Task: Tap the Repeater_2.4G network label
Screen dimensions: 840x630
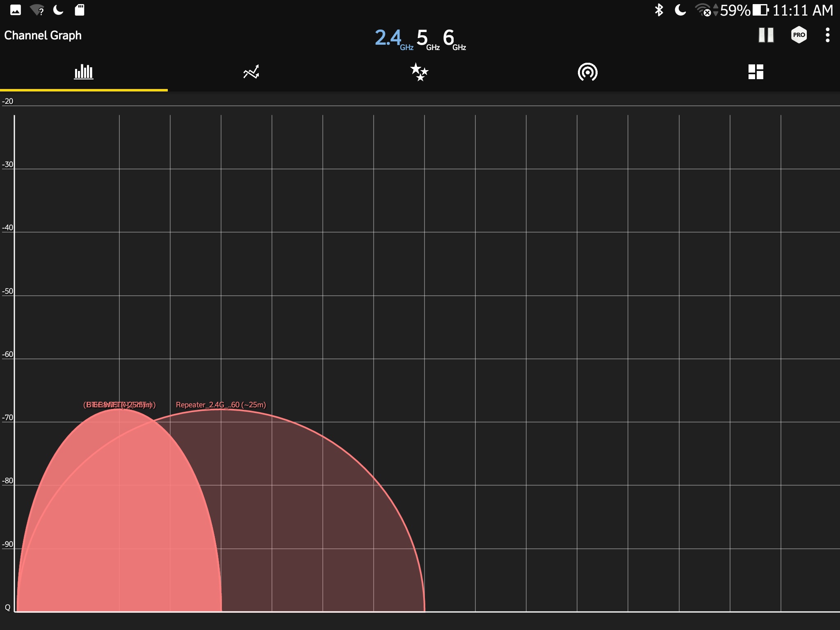Action: click(221, 405)
